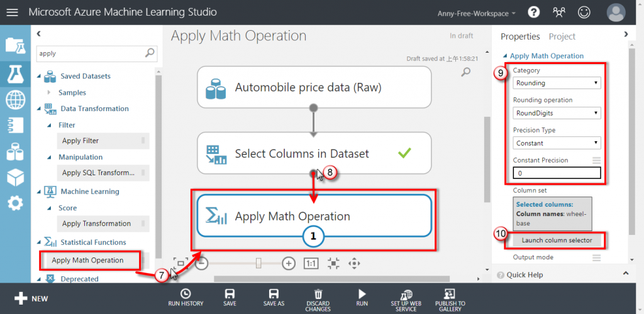Screen dimensions: 644x314
Task: Select Apply Math Operation canvas module
Action: (314, 216)
